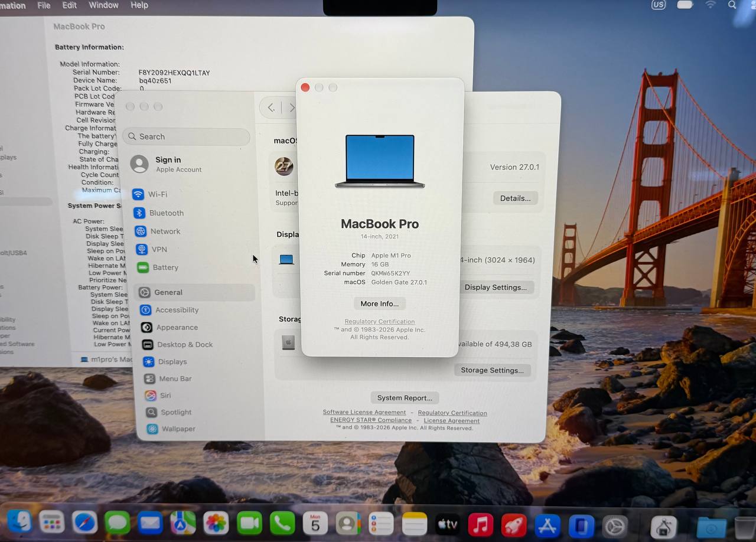The height and width of the screenshot is (542, 756).
Task: Click the More Info… button
Action: coord(380,303)
